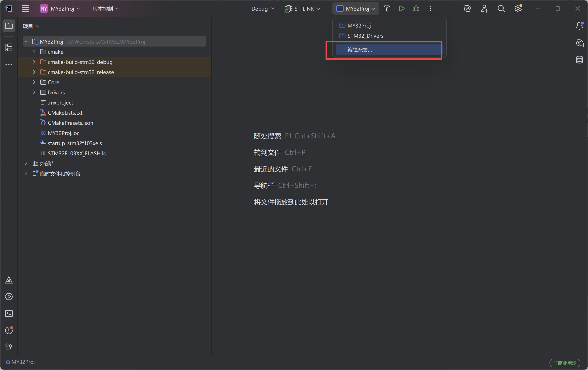Viewport: 588px width, 370px height.
Task: Click the Build hammer icon
Action: pyautogui.click(x=387, y=9)
